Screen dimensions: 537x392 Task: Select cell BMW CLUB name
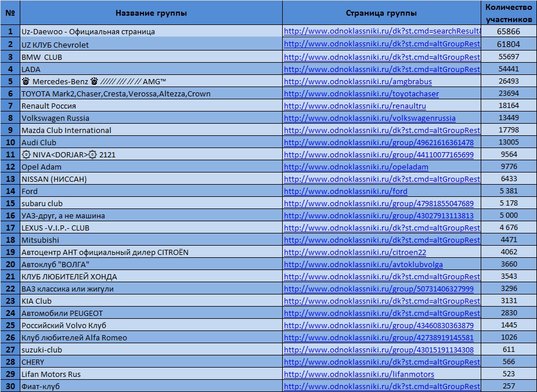(x=151, y=57)
